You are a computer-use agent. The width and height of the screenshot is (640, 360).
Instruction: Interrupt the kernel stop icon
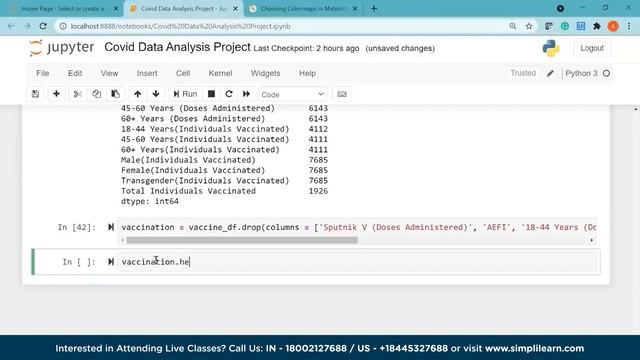pos(211,94)
